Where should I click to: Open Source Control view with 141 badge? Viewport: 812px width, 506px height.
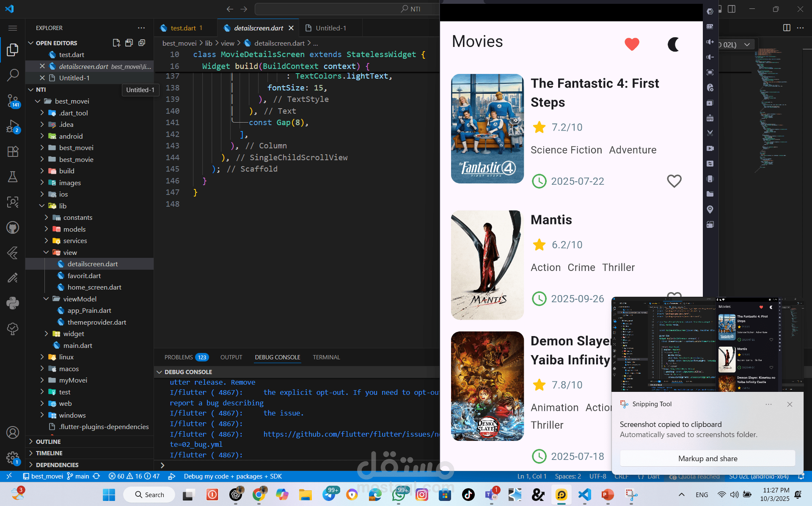click(13, 101)
